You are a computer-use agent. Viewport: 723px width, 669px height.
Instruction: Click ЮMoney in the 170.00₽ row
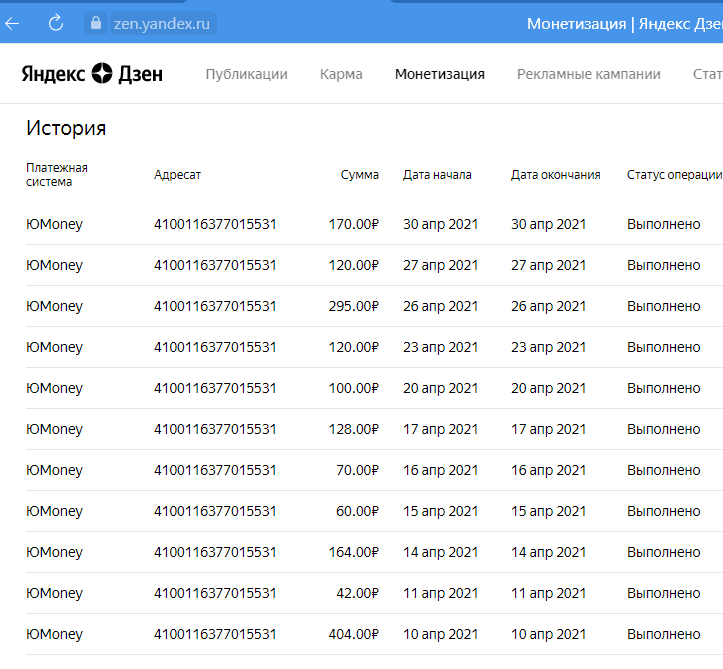click(54, 225)
